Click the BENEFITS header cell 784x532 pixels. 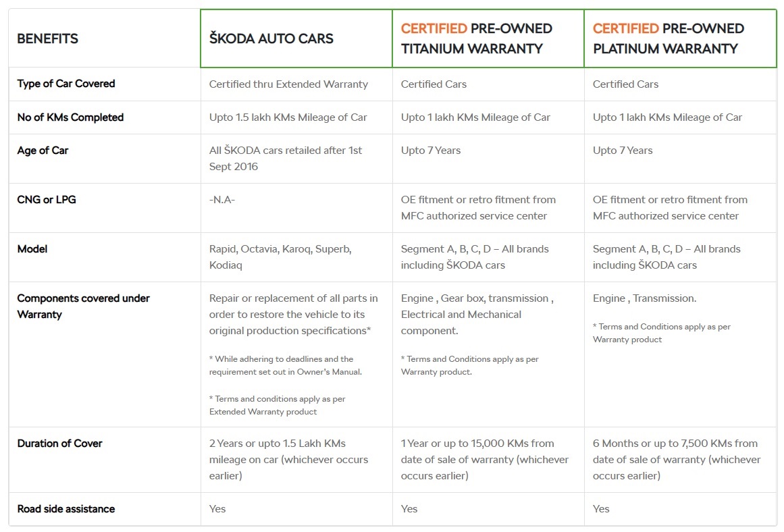(x=47, y=38)
